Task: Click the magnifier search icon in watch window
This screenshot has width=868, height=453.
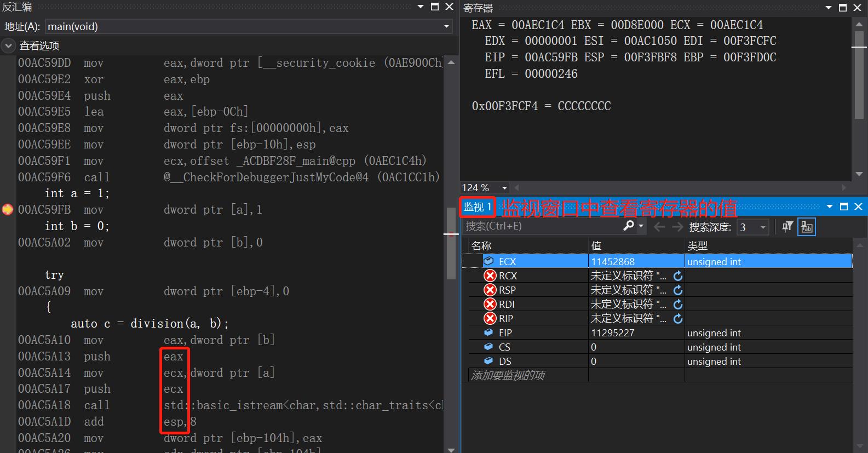Action: (629, 226)
